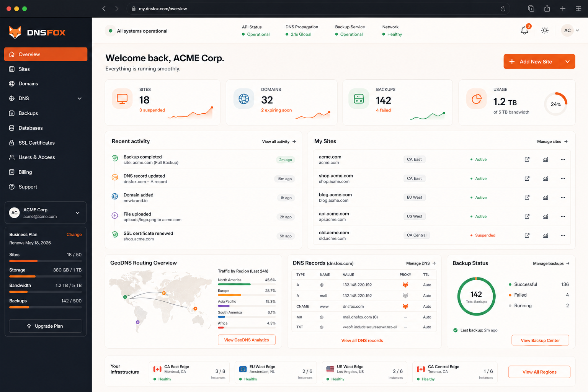
Task: Click the Domains stat card globe icon
Action: point(244,99)
